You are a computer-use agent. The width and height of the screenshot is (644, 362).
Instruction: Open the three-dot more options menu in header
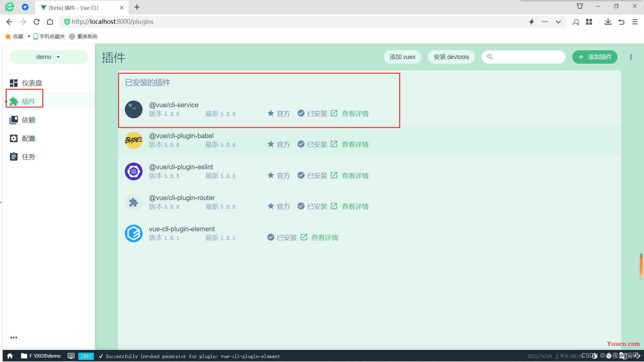coord(631,57)
